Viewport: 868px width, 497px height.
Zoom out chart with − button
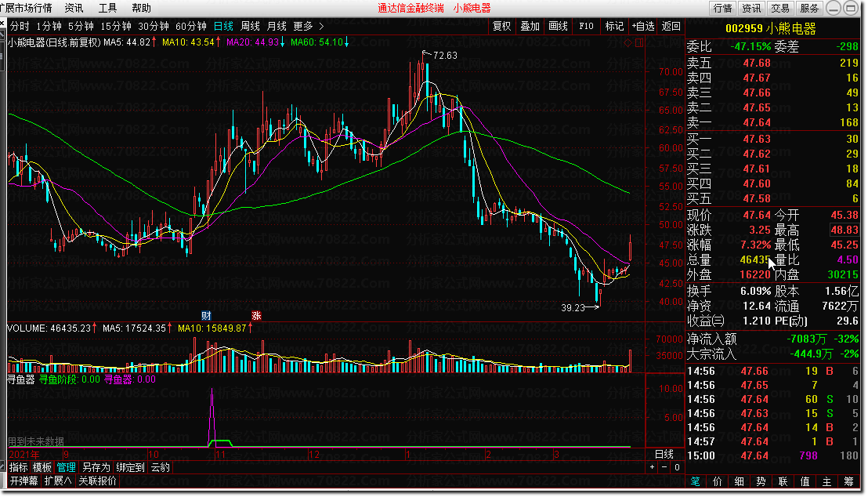pos(664,467)
